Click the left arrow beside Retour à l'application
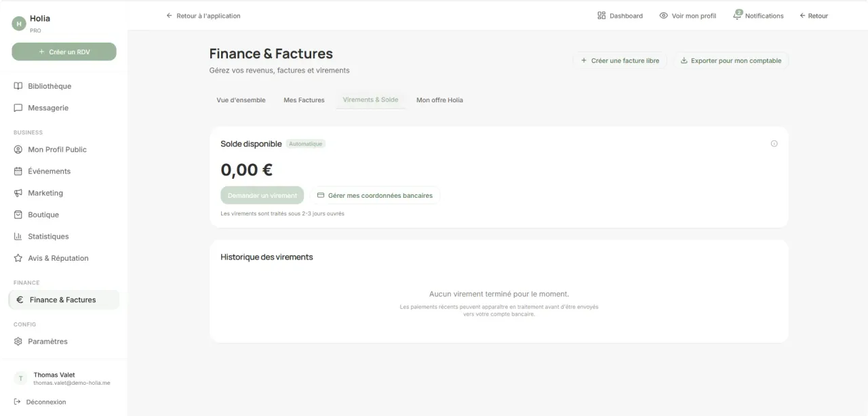This screenshot has width=868, height=416. [x=170, y=16]
